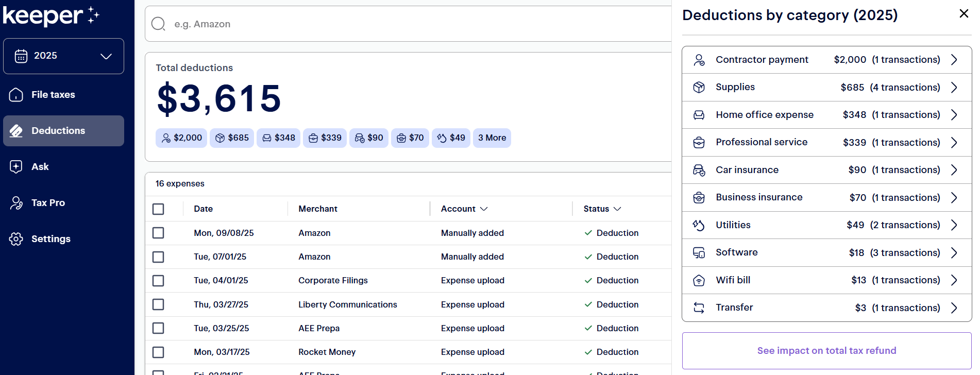This screenshot has width=980, height=375.
Task: Check the Corporate Filings expense row
Action: point(158,281)
